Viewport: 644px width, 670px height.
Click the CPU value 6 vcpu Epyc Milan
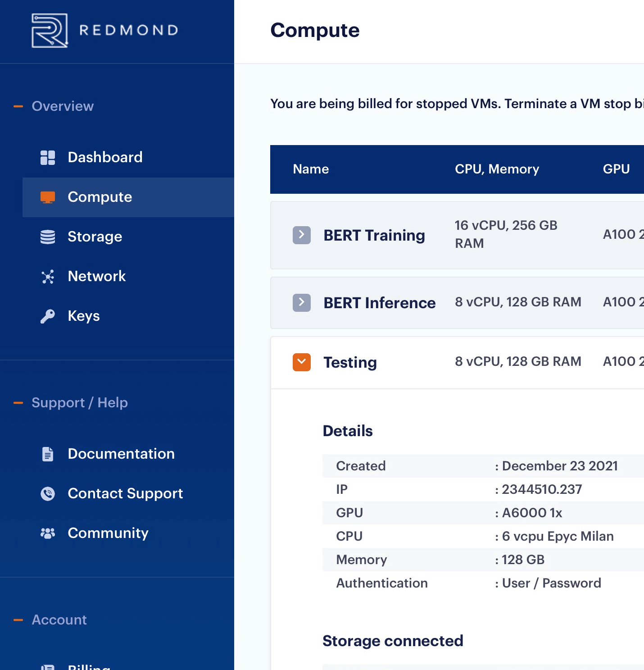558,536
